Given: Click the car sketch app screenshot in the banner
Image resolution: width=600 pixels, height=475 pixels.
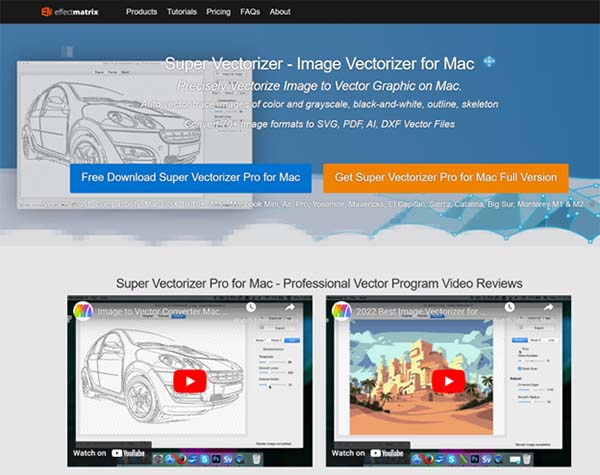Looking at the screenshot, I should pos(135,135).
